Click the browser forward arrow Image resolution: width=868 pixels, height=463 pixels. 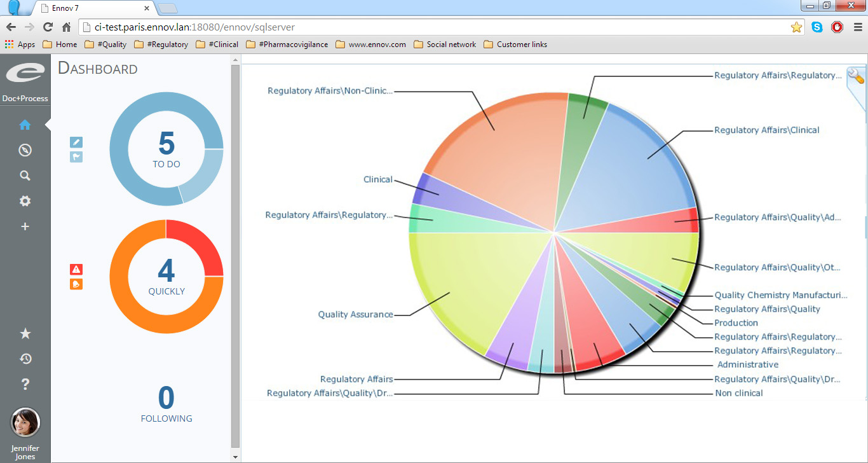pos(29,27)
